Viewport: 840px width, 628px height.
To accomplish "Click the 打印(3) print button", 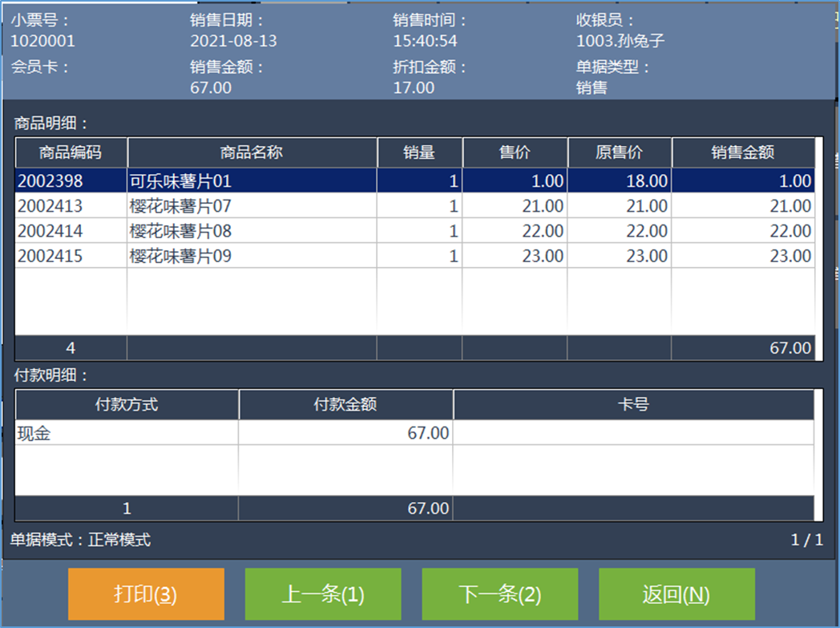I will click(146, 594).
